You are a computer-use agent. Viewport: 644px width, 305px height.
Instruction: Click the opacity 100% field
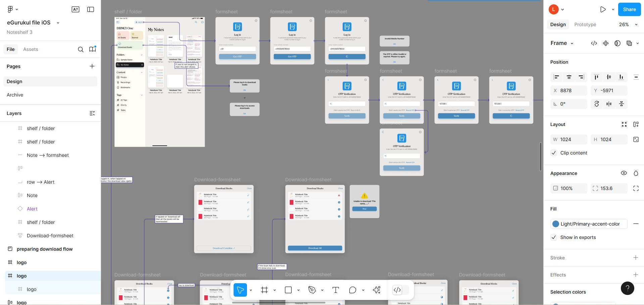(x=569, y=188)
